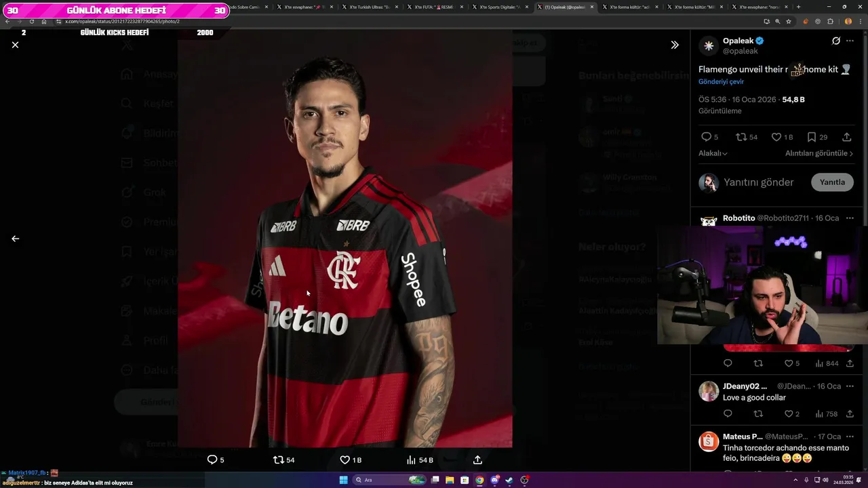Open the more options menu on Opaleak's post
The width and height of the screenshot is (868, 488).
[851, 41]
